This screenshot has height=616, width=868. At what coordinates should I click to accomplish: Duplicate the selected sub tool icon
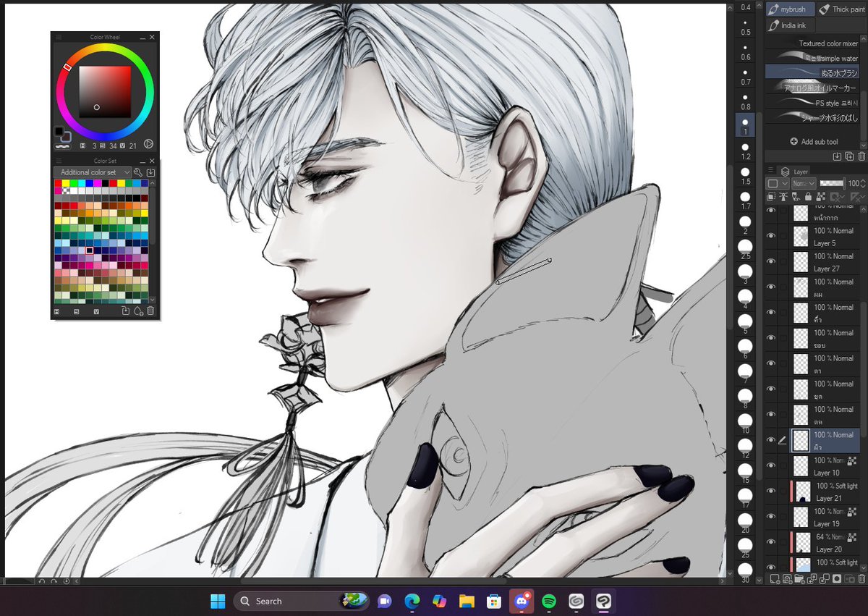849,156
